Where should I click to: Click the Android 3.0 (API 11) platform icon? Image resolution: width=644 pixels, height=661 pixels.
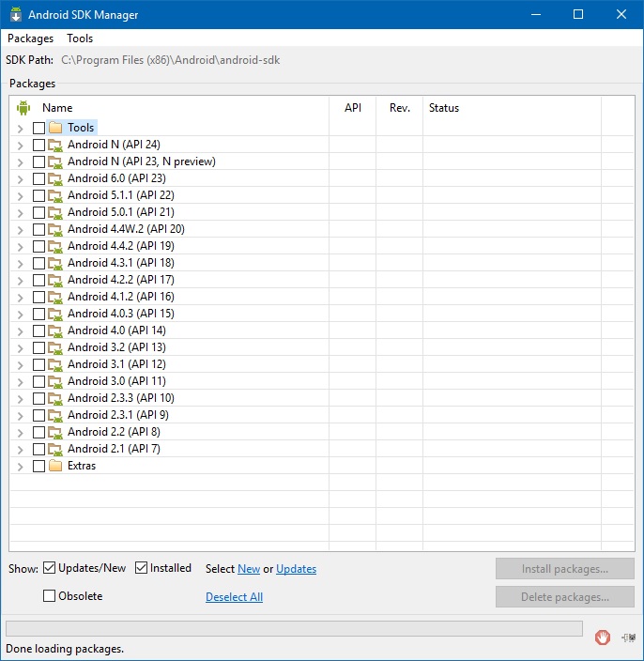click(x=55, y=380)
